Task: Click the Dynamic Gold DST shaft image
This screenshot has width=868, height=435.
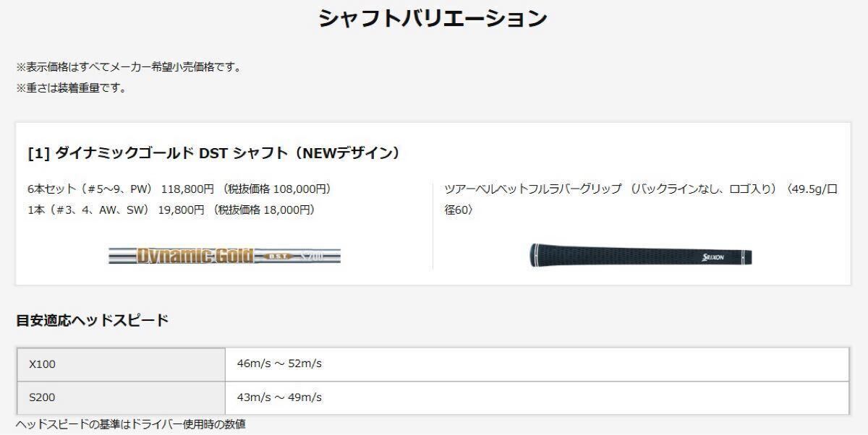Action: click(x=224, y=256)
